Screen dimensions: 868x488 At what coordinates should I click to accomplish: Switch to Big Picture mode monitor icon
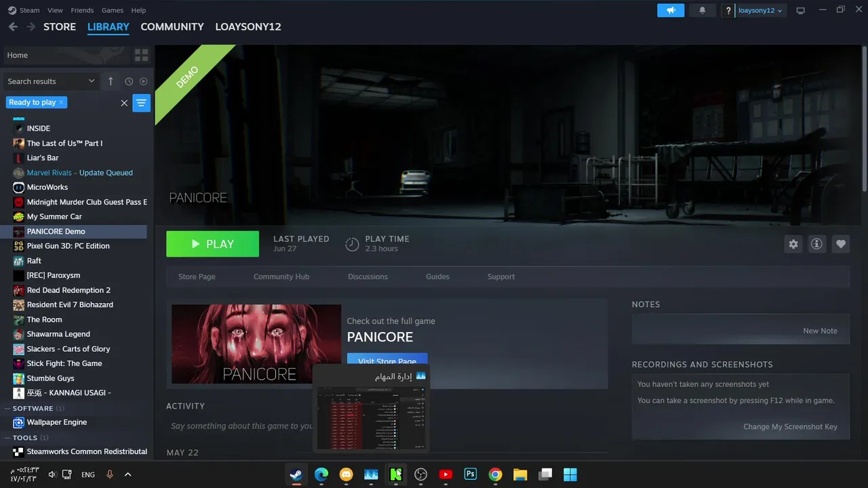[800, 10]
